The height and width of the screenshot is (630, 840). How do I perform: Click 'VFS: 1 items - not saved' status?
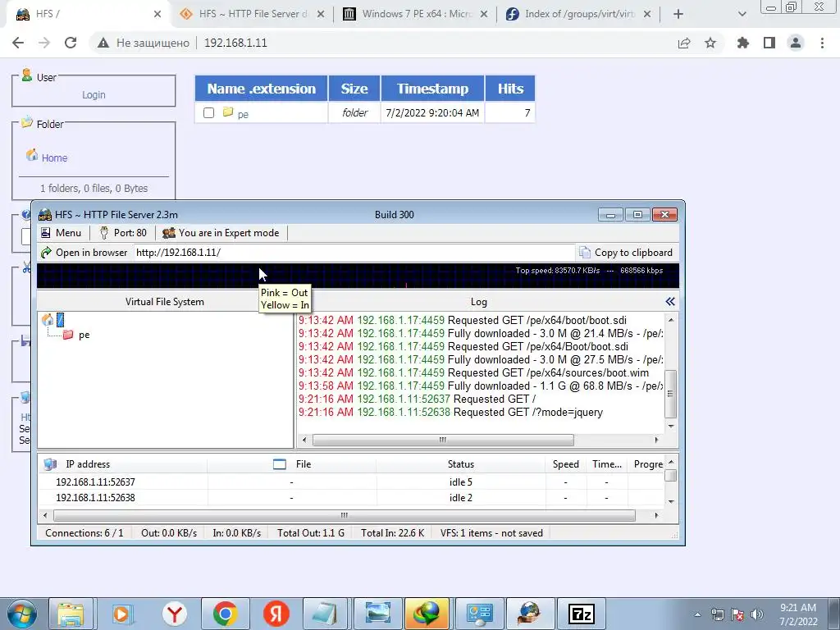pyautogui.click(x=491, y=533)
